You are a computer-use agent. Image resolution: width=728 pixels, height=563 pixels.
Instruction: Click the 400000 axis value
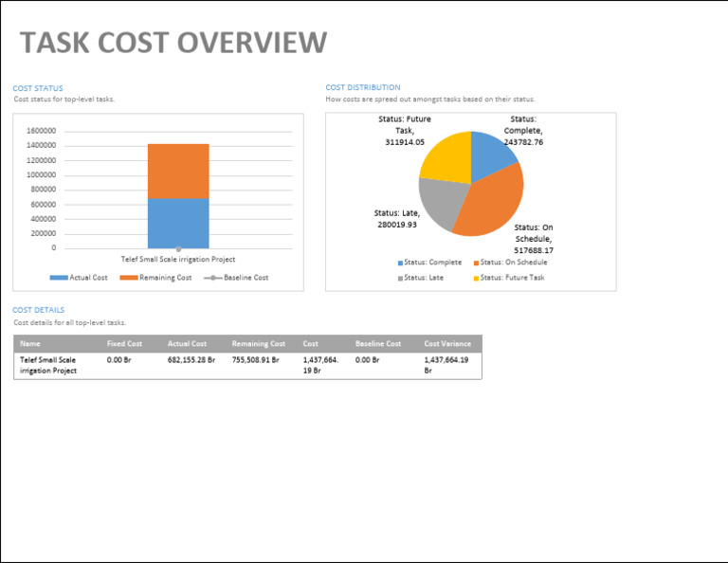[x=44, y=219]
